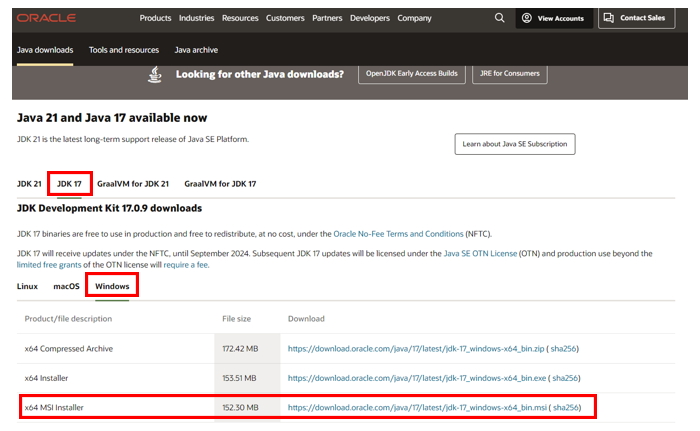Viewport: 700px width, 431px height.
Task: Go to Tools and resources tab
Action: pos(124,50)
